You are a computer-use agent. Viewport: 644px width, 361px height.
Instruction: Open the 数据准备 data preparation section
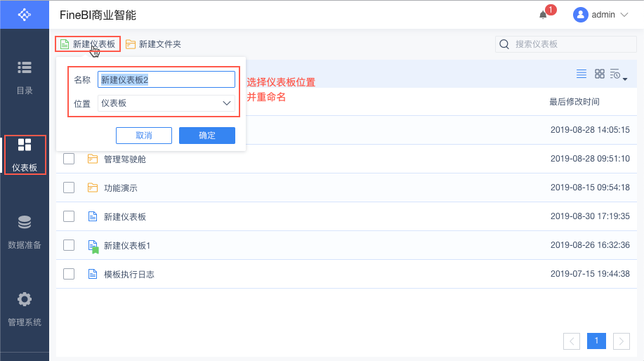coord(25,231)
